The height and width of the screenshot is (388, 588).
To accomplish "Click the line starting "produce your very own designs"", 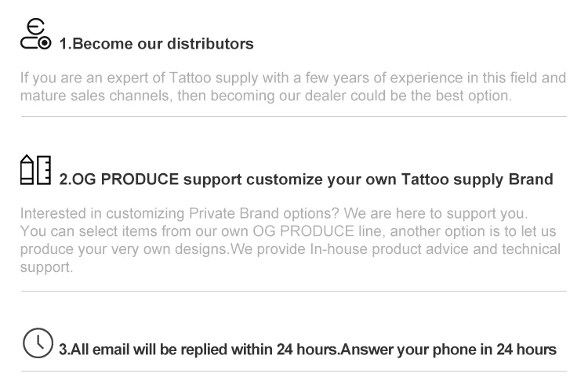I will (290, 249).
